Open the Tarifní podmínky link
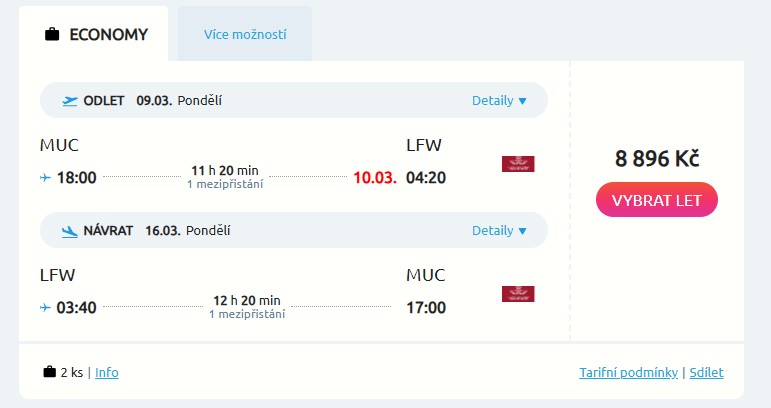Screen dimensions: 771x408 click(x=629, y=373)
